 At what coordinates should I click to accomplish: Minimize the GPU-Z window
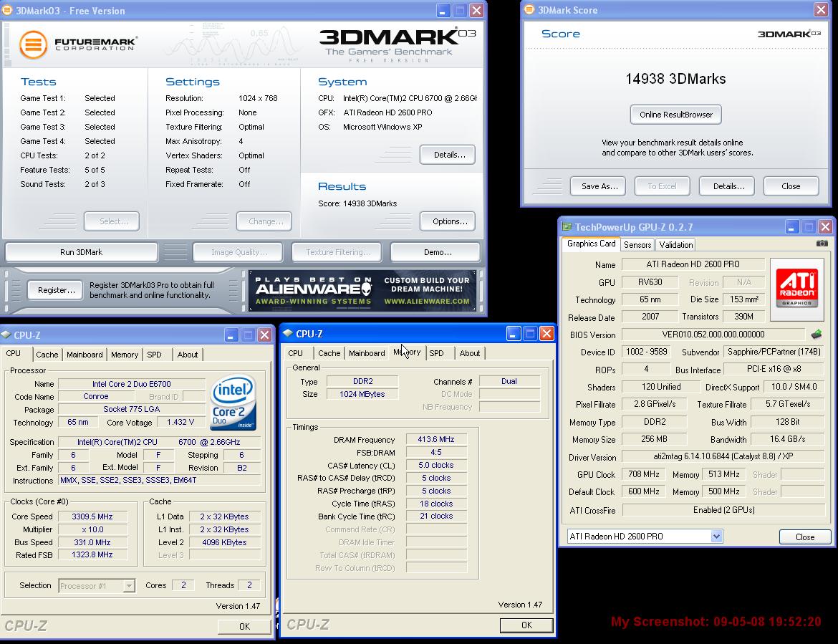click(x=791, y=227)
